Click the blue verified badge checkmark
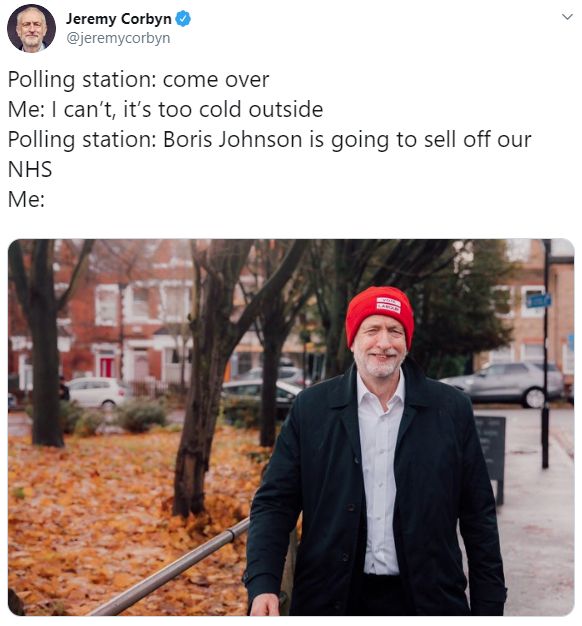 click(183, 19)
